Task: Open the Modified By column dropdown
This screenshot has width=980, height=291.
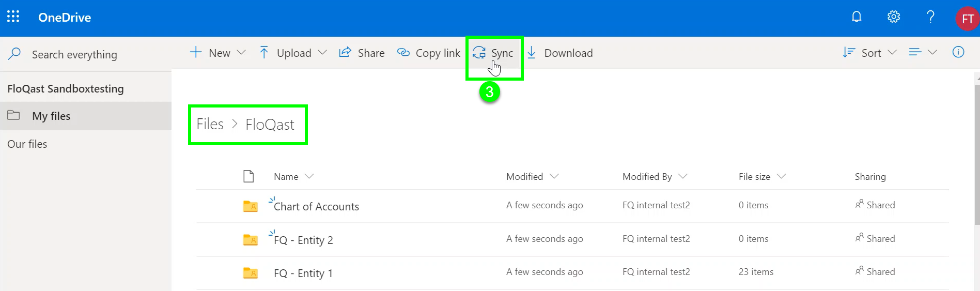Action: point(683,176)
